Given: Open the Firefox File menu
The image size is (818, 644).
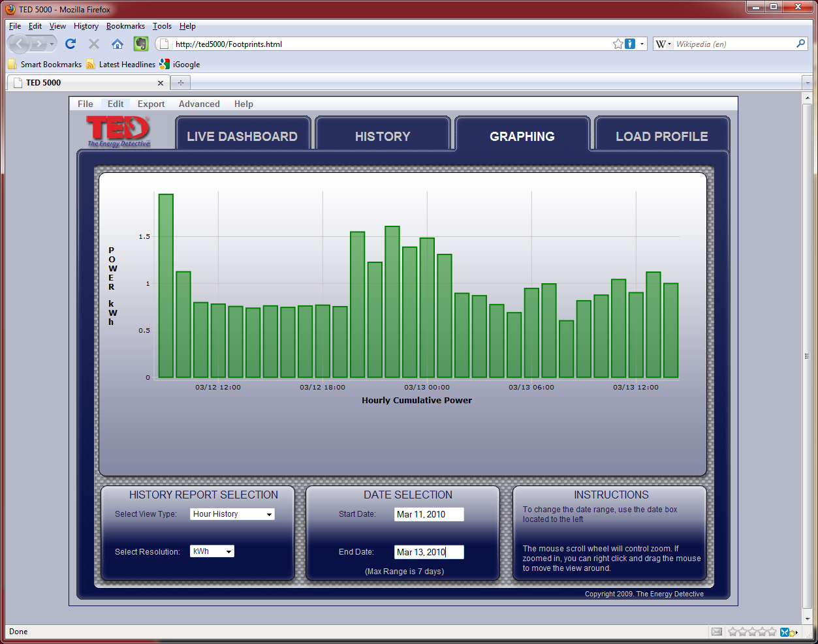Looking at the screenshot, I should (15, 26).
